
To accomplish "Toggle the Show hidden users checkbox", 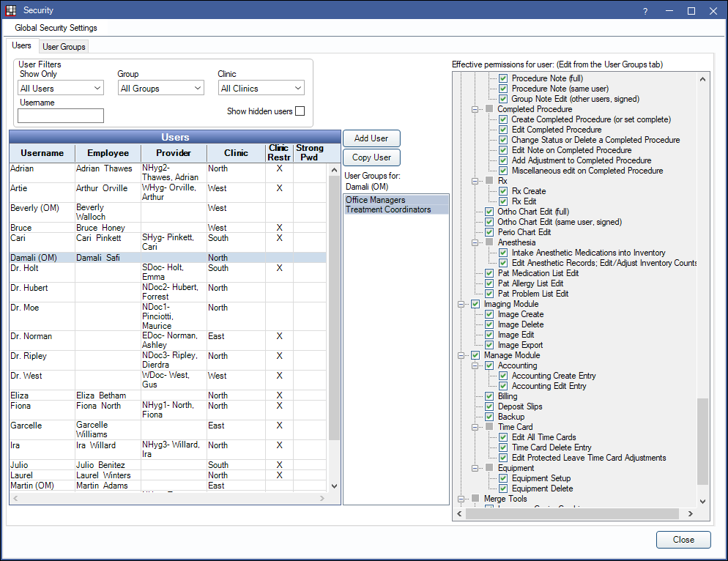I will (300, 111).
